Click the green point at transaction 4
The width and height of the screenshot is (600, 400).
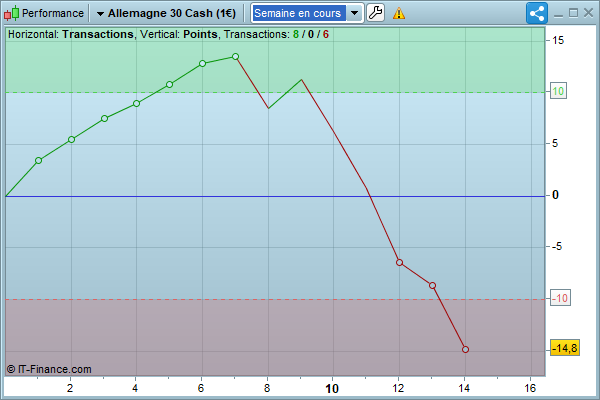[137, 103]
